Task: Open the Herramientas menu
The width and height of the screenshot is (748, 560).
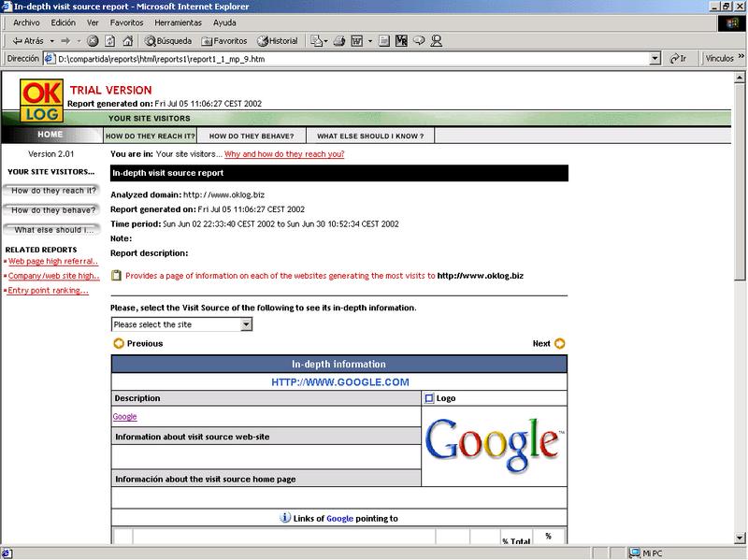Action: click(178, 22)
